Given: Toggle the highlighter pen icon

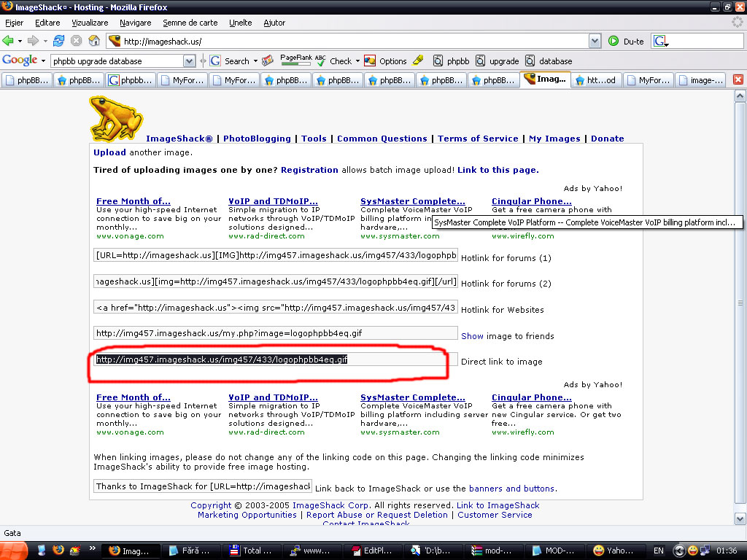Looking at the screenshot, I should coord(418,61).
